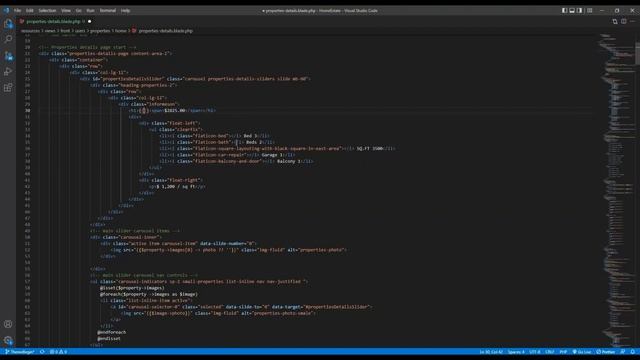Click the feedback icon in status bar

(x=623, y=352)
